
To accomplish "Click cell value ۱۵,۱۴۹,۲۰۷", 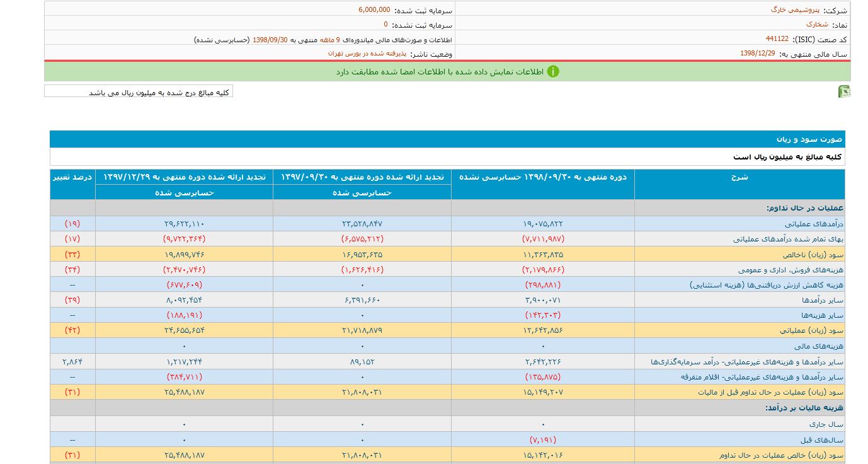I will [543, 392].
